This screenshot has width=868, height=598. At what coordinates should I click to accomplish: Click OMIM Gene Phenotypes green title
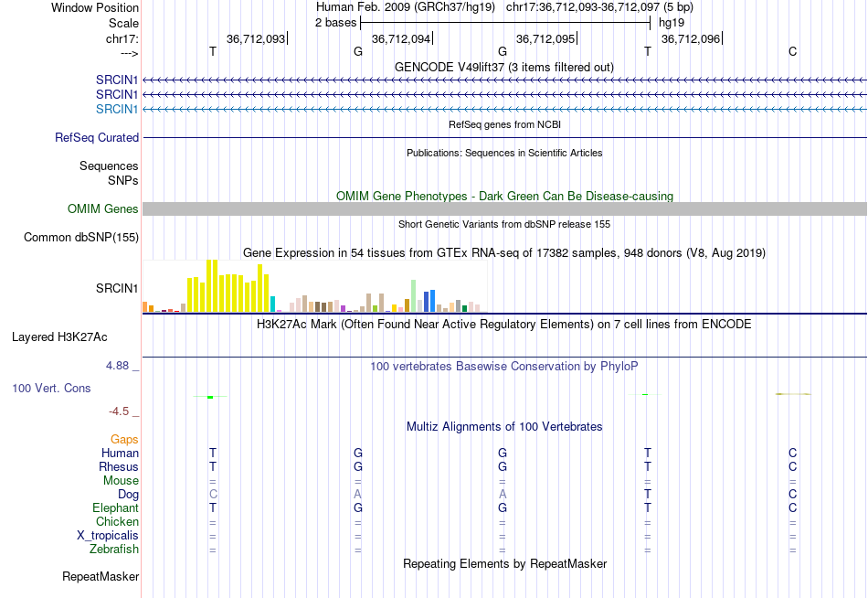tap(504, 197)
